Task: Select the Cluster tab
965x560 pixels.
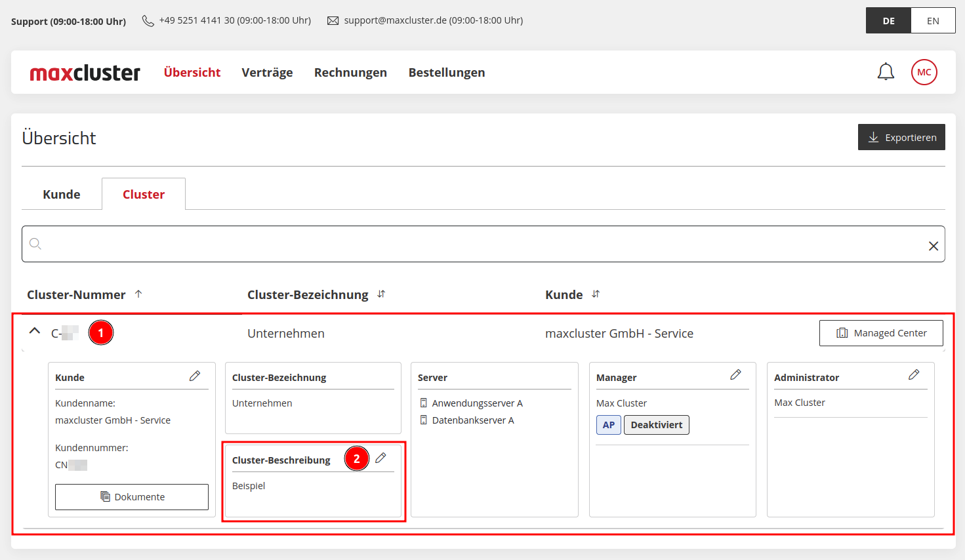Action: (x=144, y=194)
